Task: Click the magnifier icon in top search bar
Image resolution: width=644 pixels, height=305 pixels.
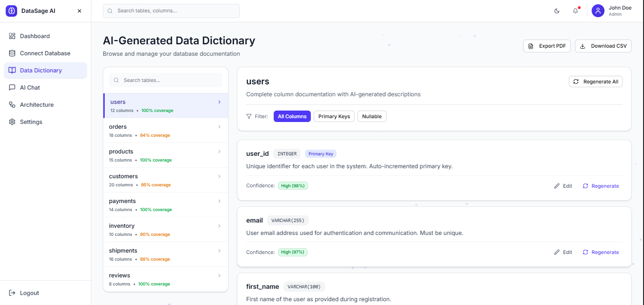Action: [x=110, y=11]
